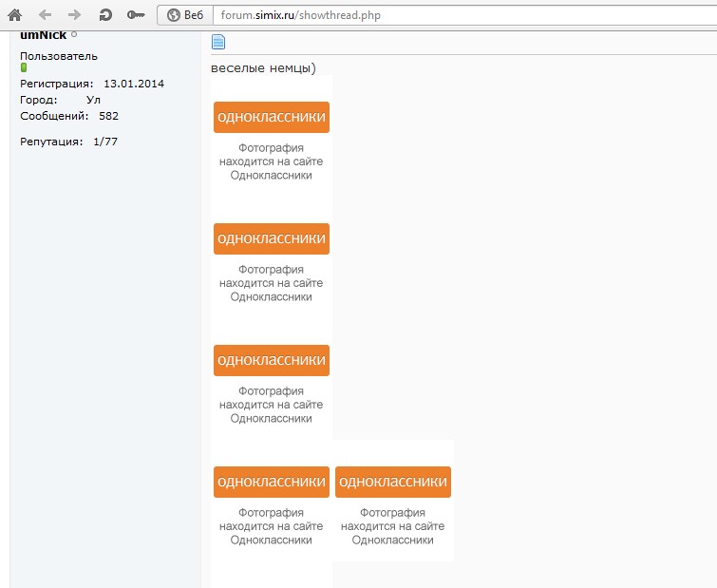
Task: Click the blue post document icon
Action: pyautogui.click(x=218, y=41)
